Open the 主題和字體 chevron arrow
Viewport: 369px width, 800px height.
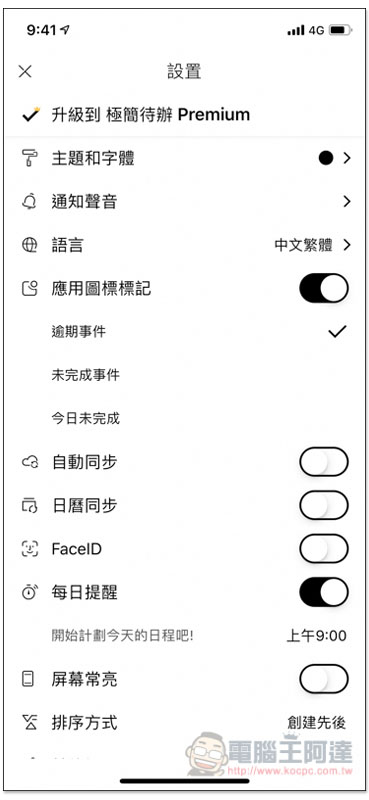click(x=347, y=159)
